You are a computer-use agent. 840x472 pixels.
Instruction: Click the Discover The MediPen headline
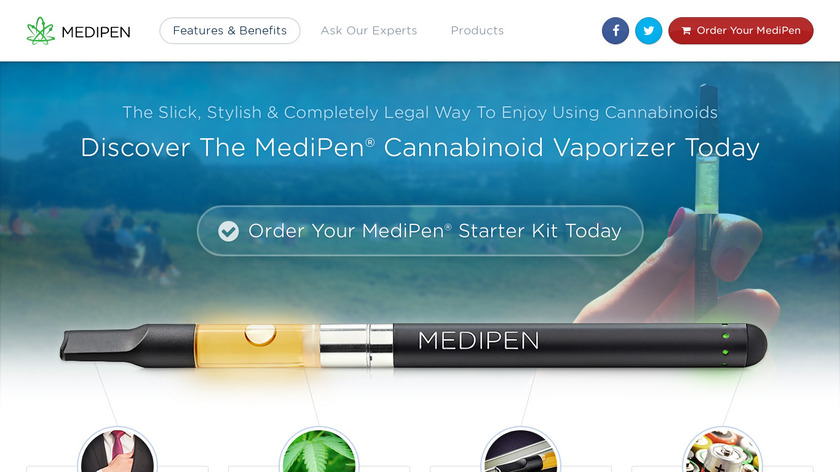[x=420, y=148]
